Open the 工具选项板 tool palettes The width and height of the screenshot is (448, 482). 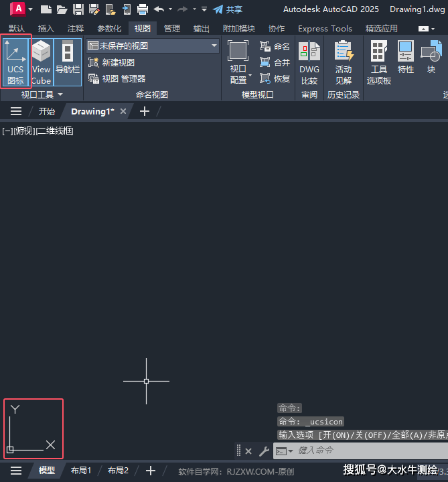379,62
